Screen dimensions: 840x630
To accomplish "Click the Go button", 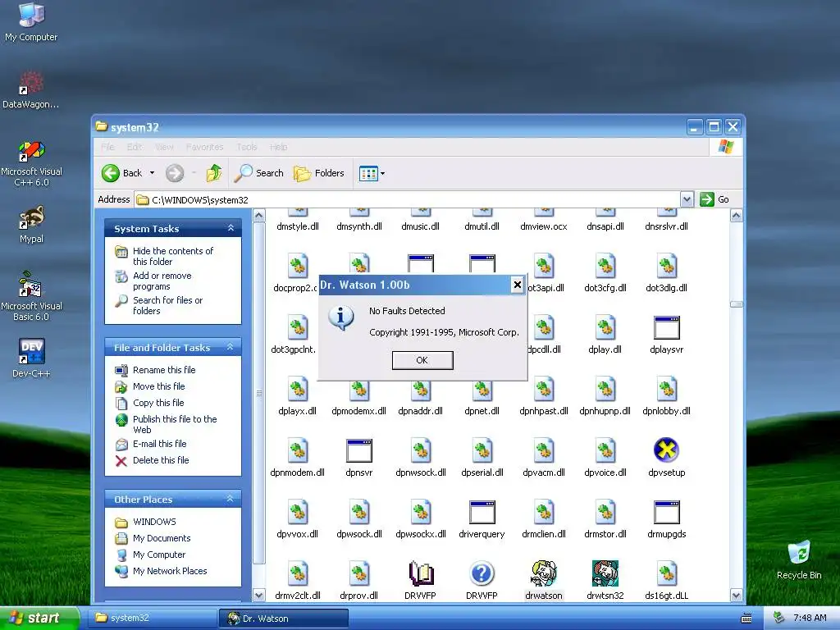I will [x=714, y=199].
